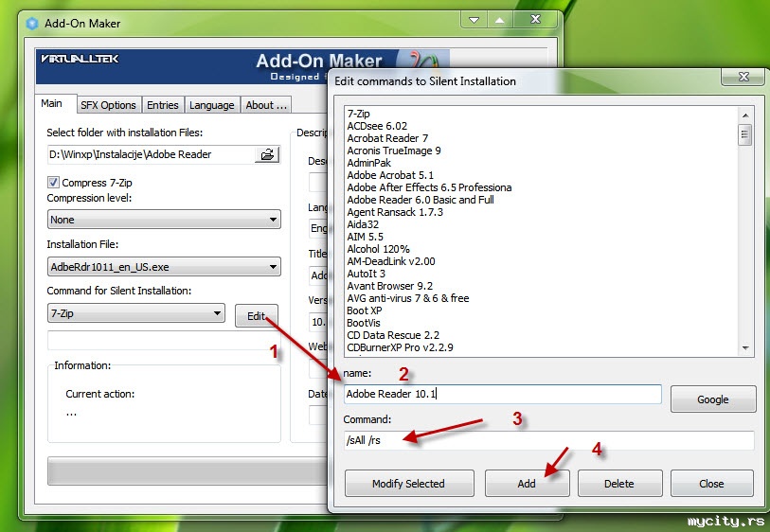
Task: Switch to the Language tab
Action: point(211,105)
